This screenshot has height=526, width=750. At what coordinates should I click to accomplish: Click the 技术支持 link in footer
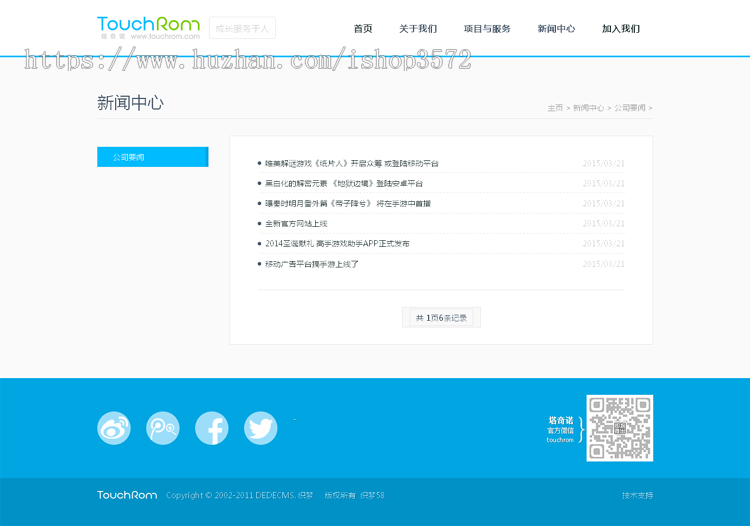tap(637, 495)
